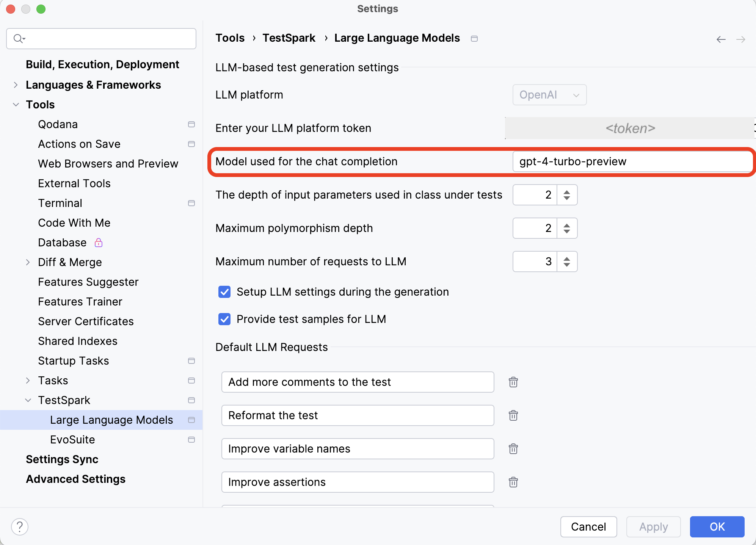
Task: Expand the Diff & Merge node
Action: (x=28, y=262)
